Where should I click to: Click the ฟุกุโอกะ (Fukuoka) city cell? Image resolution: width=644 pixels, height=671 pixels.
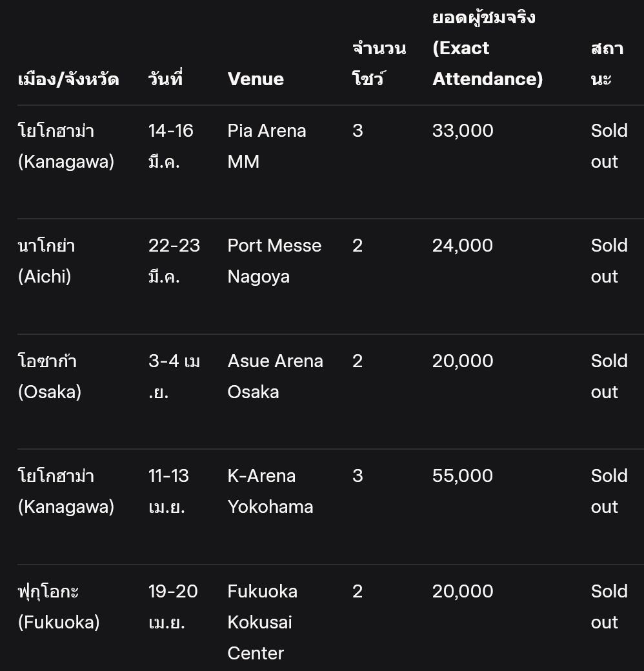pyautogui.click(x=59, y=606)
